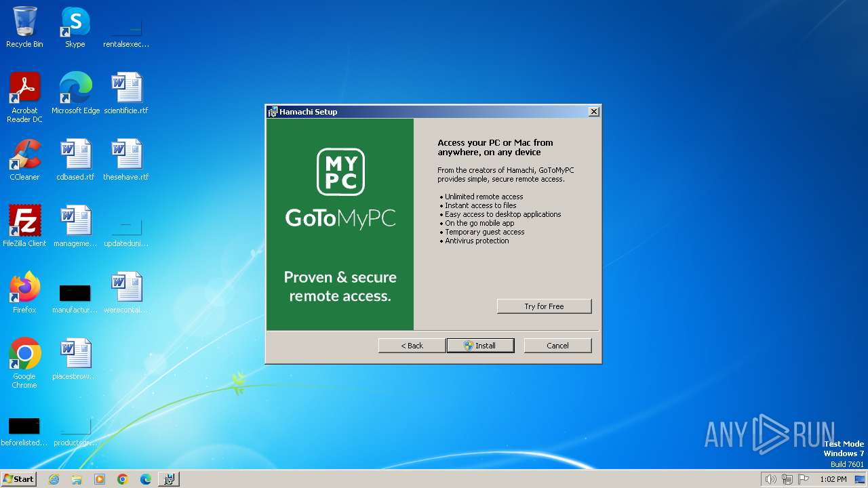Click 'Antivirus protection' bullet text
The image size is (868, 488).
477,241
